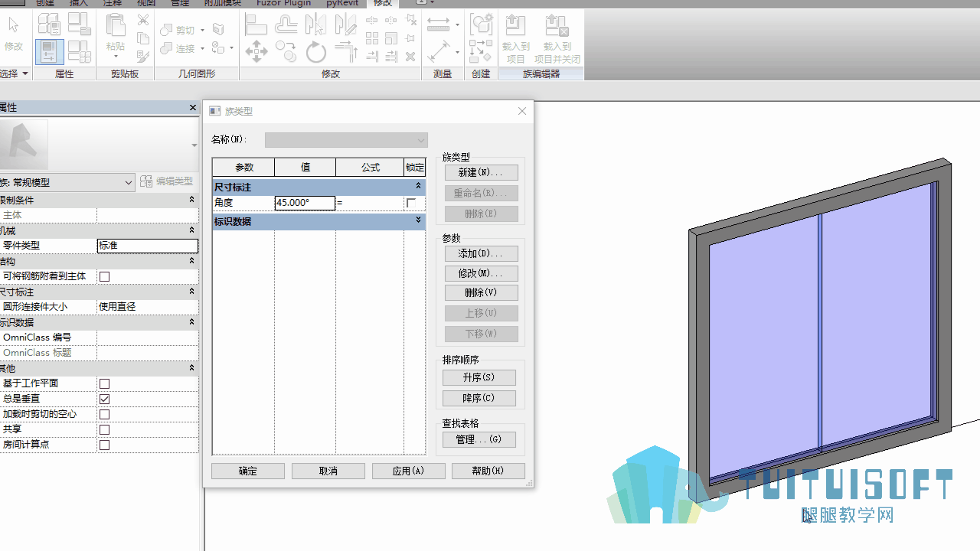Switch to the 附加模块 ribbon tab
Screen dimensions: 980x551
[221, 3]
